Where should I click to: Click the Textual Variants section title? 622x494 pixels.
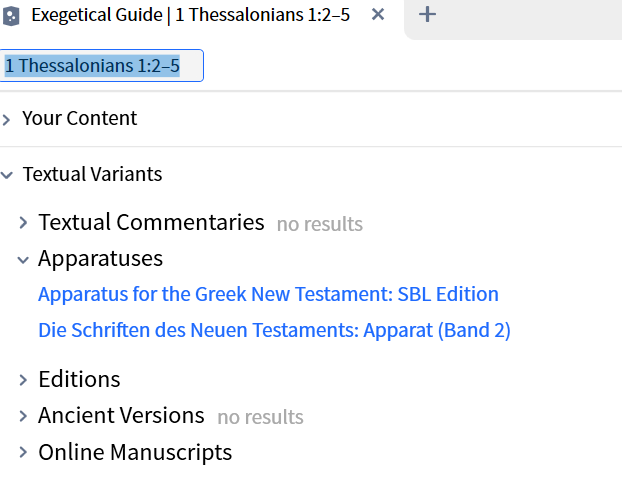click(x=92, y=174)
